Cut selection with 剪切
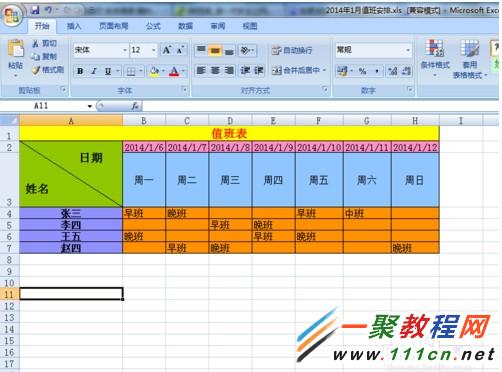This screenshot has width=502, height=372. tap(45, 43)
